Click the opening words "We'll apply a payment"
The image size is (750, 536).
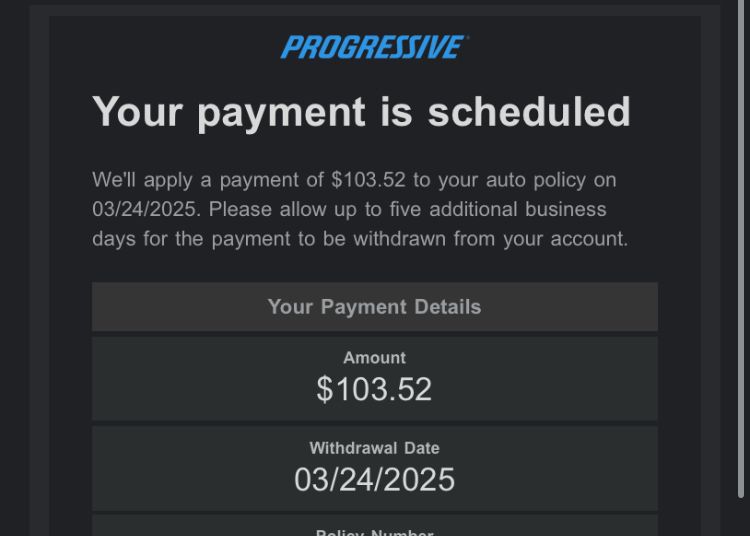(196, 180)
